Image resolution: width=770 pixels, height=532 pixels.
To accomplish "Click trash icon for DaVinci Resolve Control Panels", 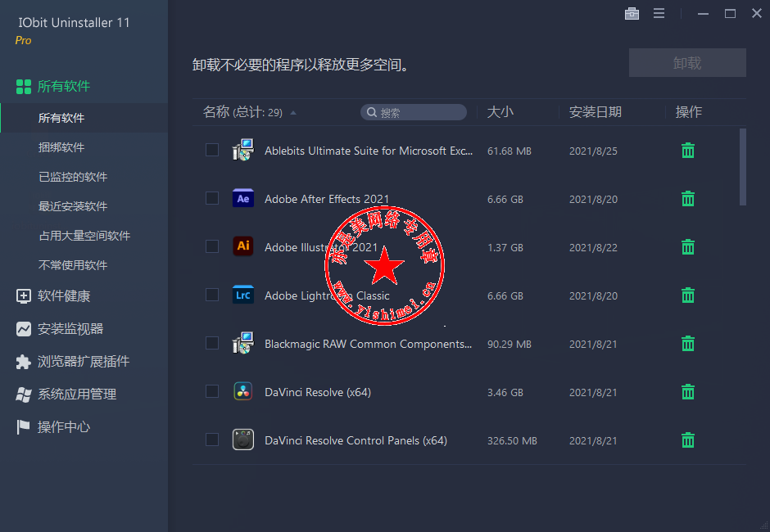I will [688, 440].
